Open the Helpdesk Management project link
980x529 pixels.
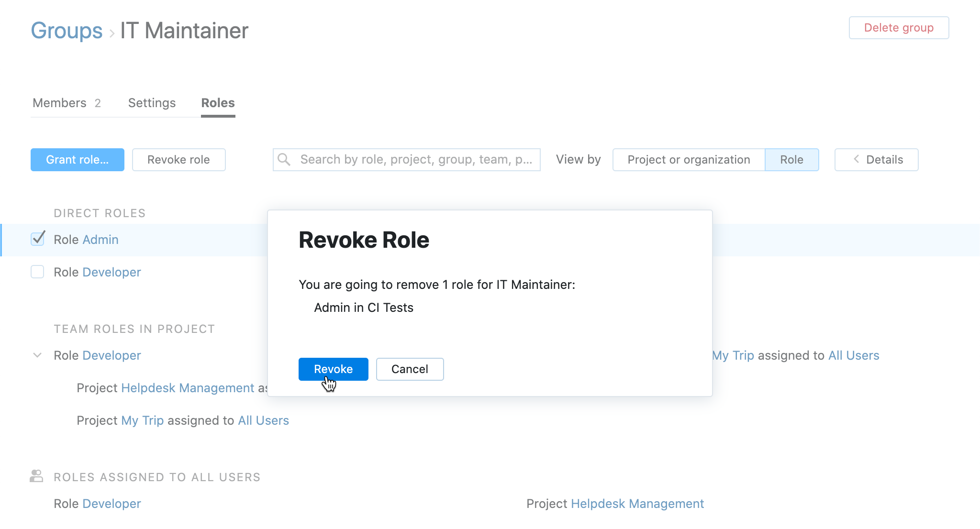186,387
